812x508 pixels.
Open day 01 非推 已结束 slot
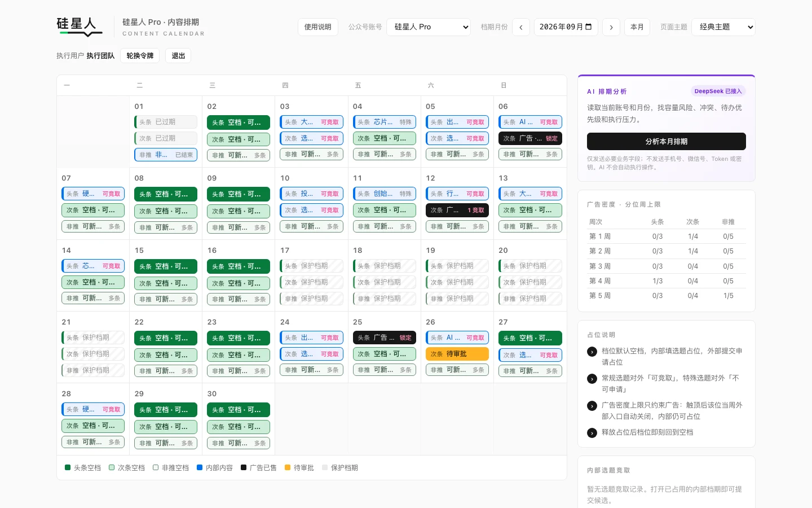166,155
